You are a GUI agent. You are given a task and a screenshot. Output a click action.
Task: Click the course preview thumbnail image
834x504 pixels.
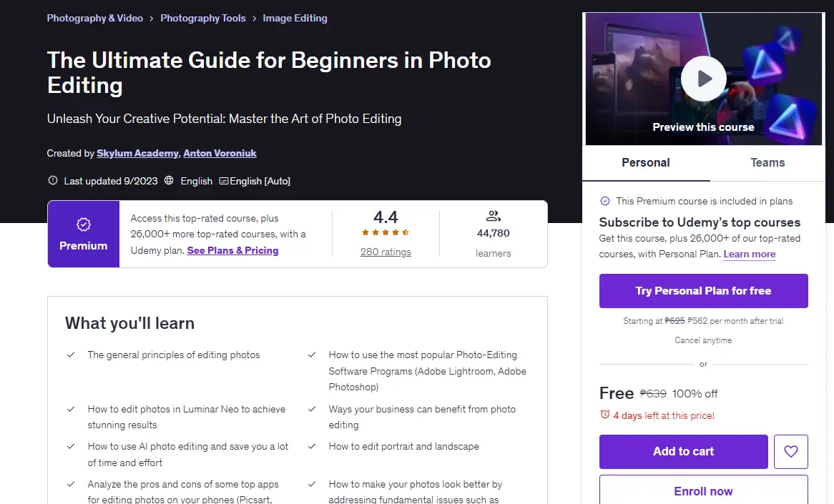click(x=703, y=79)
